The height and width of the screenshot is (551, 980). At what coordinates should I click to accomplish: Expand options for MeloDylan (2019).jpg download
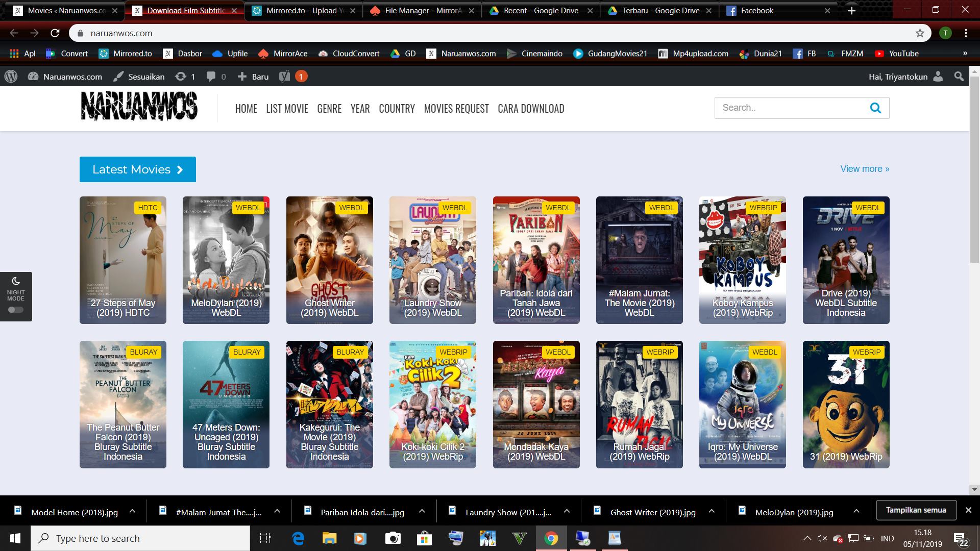coord(856,511)
